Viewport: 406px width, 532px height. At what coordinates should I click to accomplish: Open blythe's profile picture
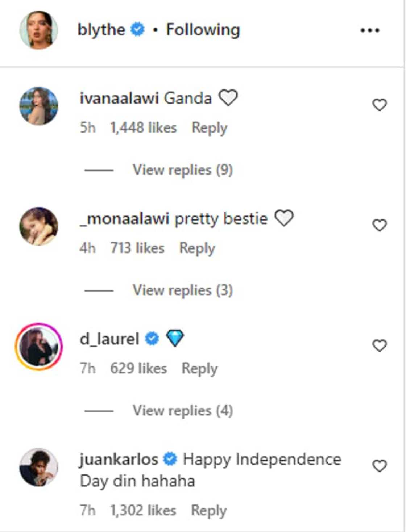pyautogui.click(x=38, y=30)
